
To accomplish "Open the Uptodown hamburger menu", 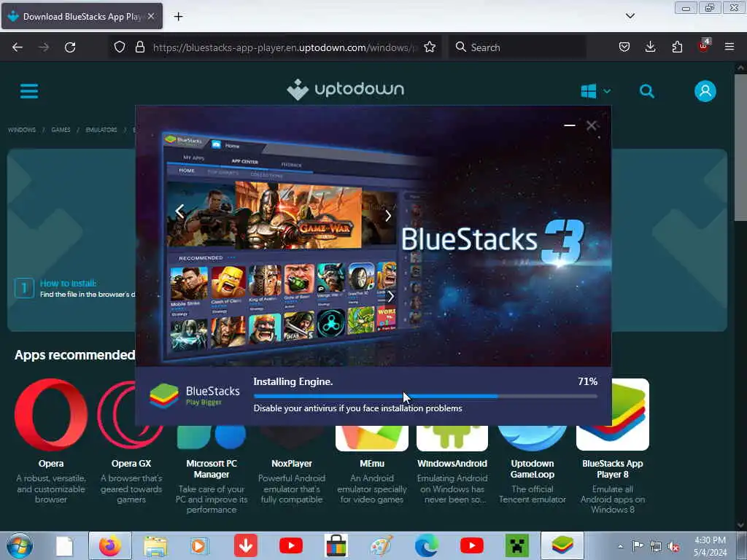I will coord(29,91).
